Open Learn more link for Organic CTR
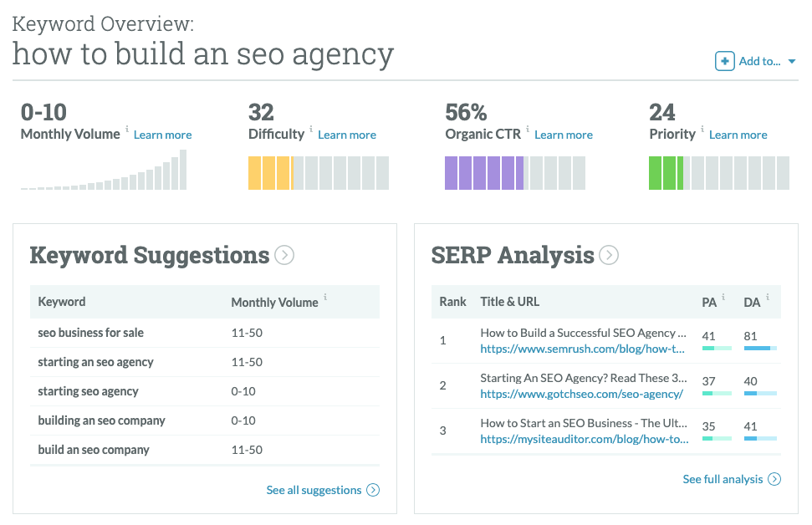This screenshot has height=525, width=812. (x=563, y=135)
